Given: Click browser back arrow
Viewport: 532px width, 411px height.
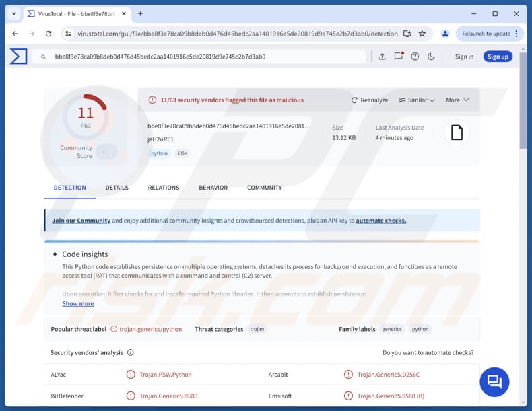Looking at the screenshot, I should pyautogui.click(x=15, y=34).
